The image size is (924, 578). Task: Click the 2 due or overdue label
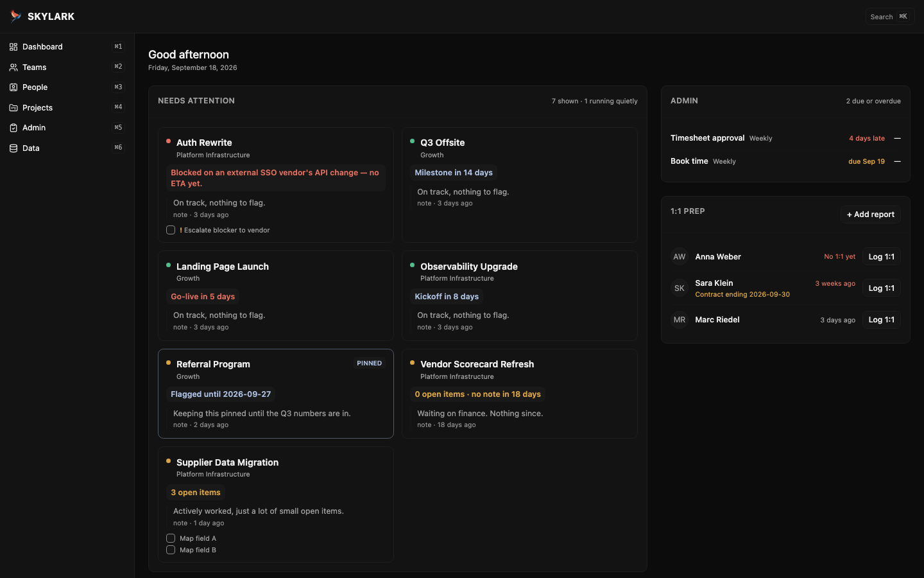coord(873,101)
